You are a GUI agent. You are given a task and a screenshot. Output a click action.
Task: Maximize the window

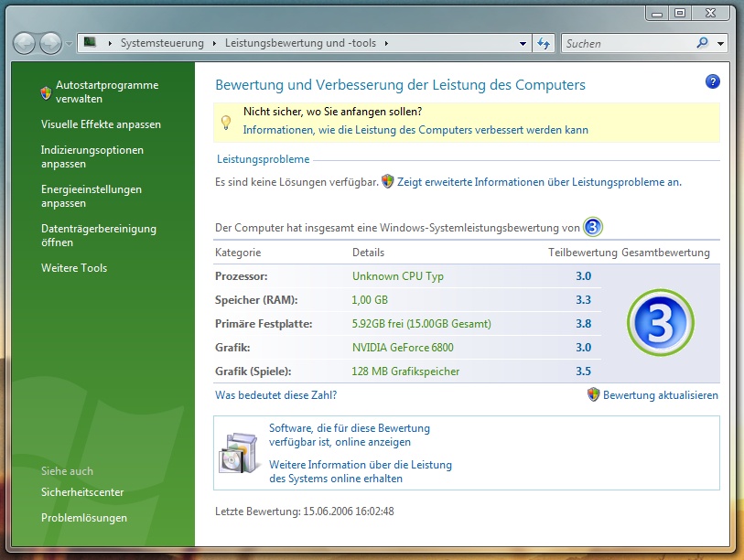[679, 14]
